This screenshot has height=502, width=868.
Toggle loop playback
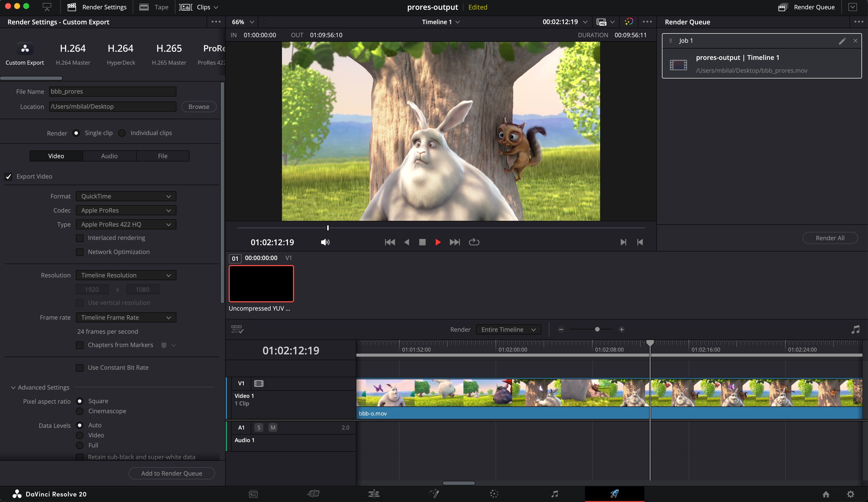(474, 242)
